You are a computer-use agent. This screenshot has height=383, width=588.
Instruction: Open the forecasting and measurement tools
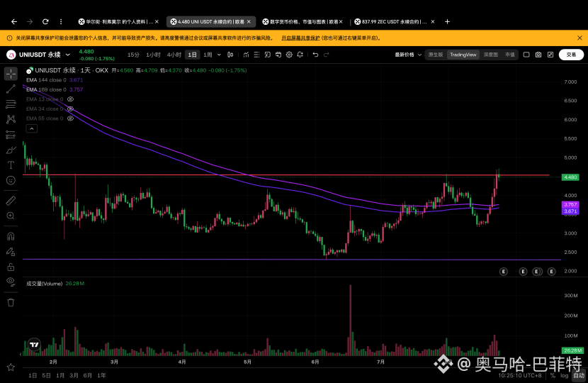11,135
